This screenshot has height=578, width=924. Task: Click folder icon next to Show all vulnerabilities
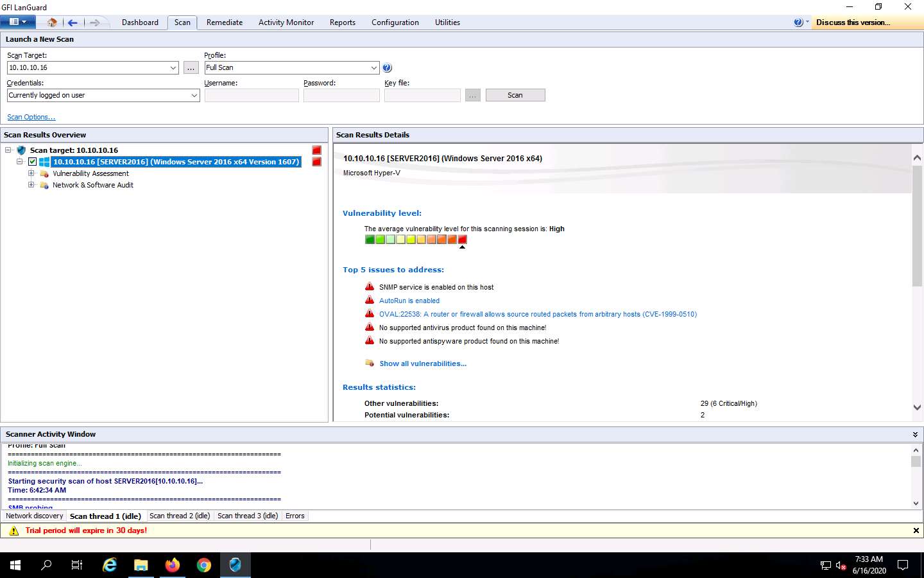(x=370, y=363)
